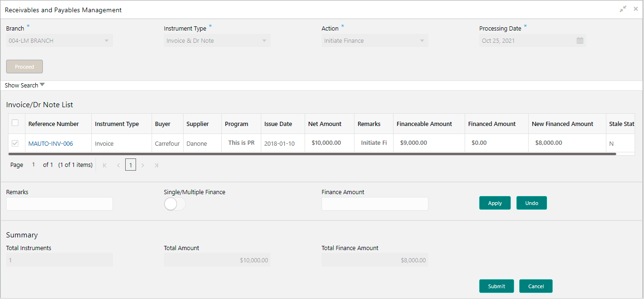The height and width of the screenshot is (299, 644).
Task: Click the Cancel button
Action: 536,286
